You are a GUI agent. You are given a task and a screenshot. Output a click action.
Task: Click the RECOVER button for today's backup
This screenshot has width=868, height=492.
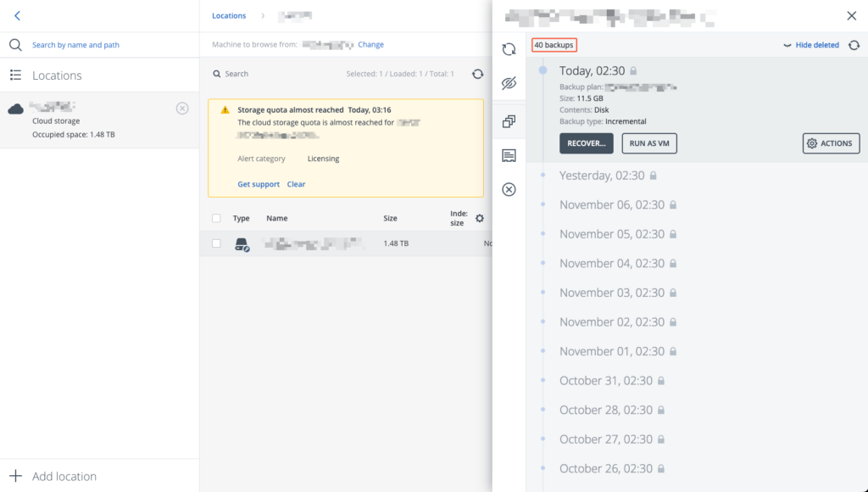pos(586,143)
